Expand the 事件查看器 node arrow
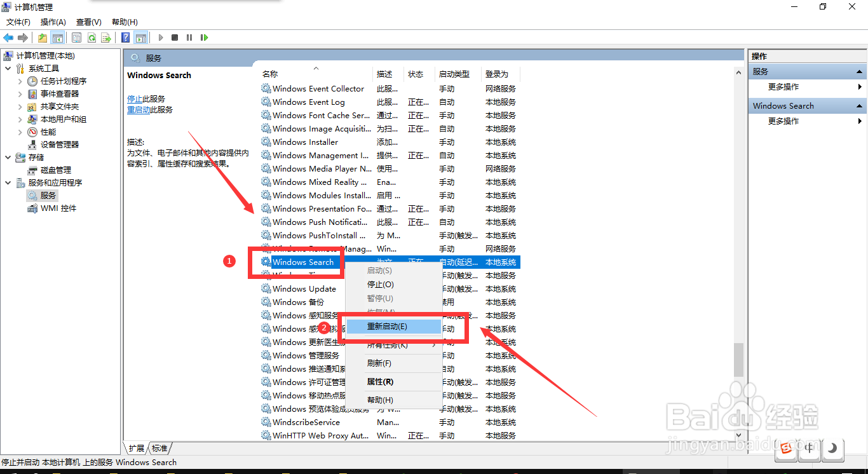 [x=20, y=93]
